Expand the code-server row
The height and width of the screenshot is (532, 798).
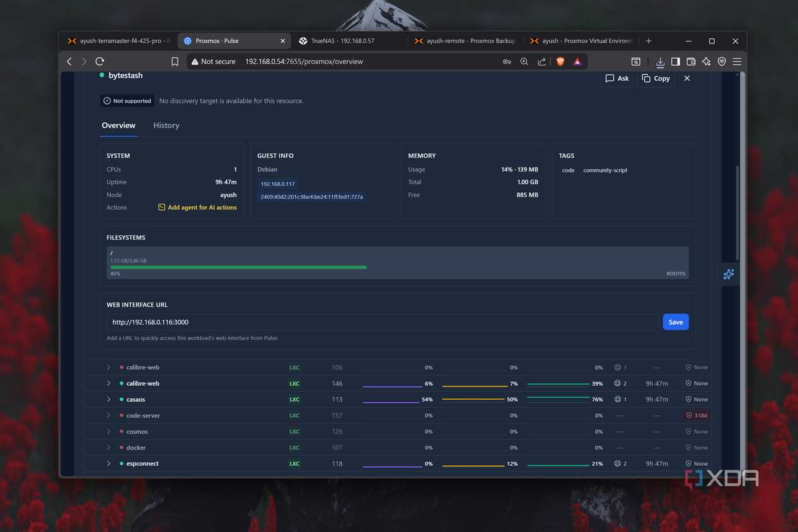108,415
